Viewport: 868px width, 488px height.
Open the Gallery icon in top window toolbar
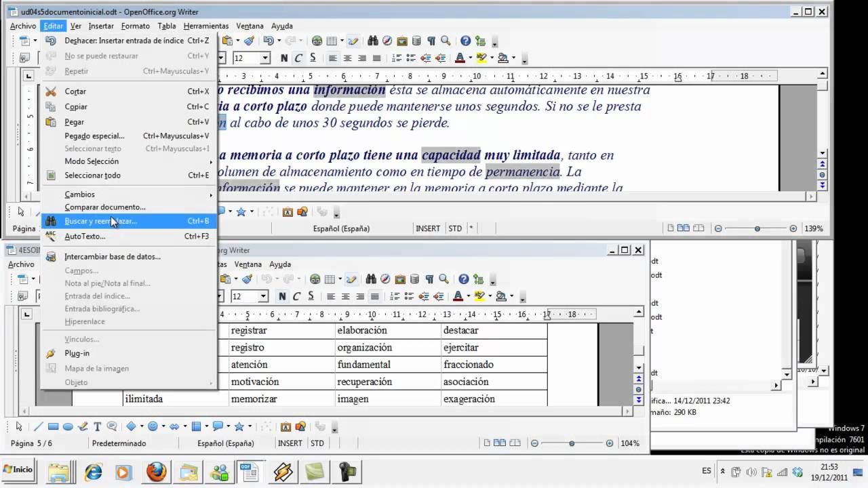click(401, 41)
